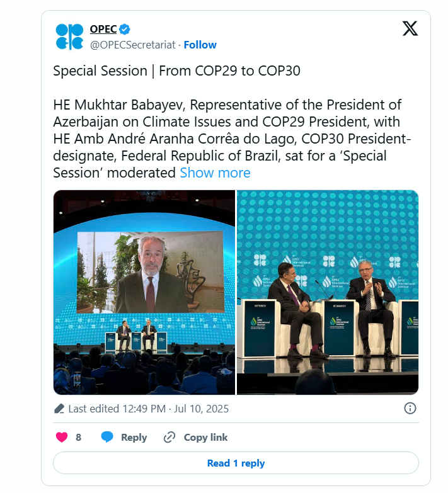
Task: Click the Reply text label
Action: pos(134,438)
